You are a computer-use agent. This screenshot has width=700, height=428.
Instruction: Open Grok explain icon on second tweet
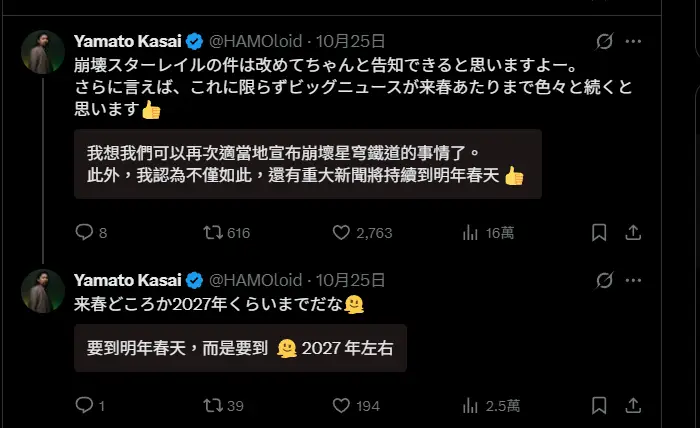(x=603, y=280)
